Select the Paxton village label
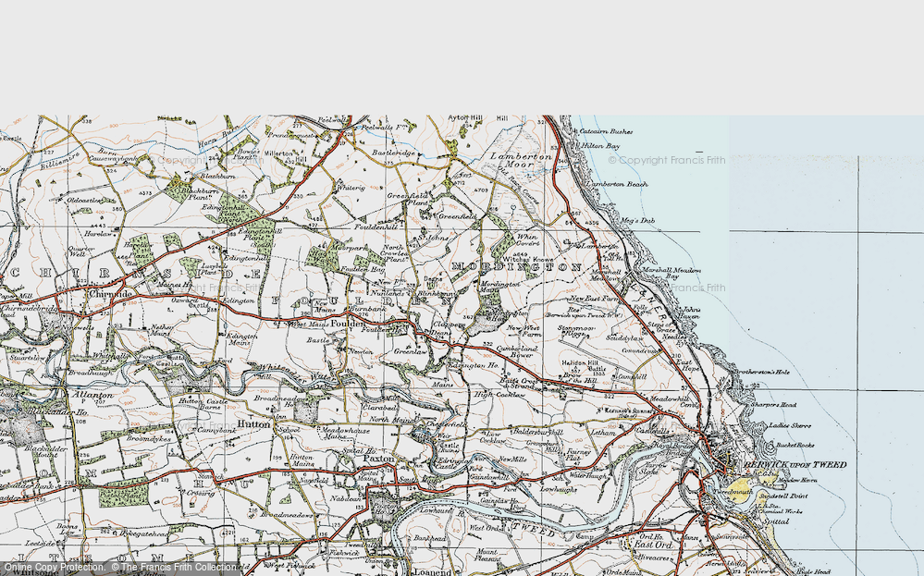 point(378,458)
